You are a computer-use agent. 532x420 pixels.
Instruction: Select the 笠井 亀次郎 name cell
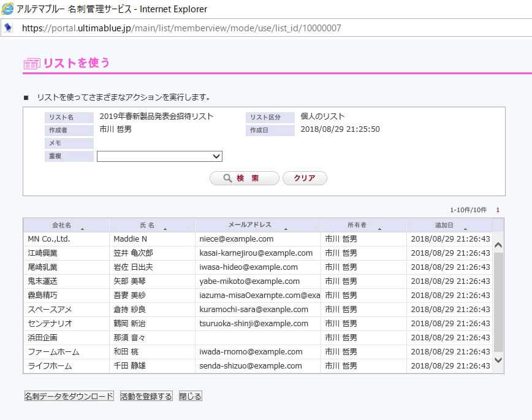[x=152, y=253]
